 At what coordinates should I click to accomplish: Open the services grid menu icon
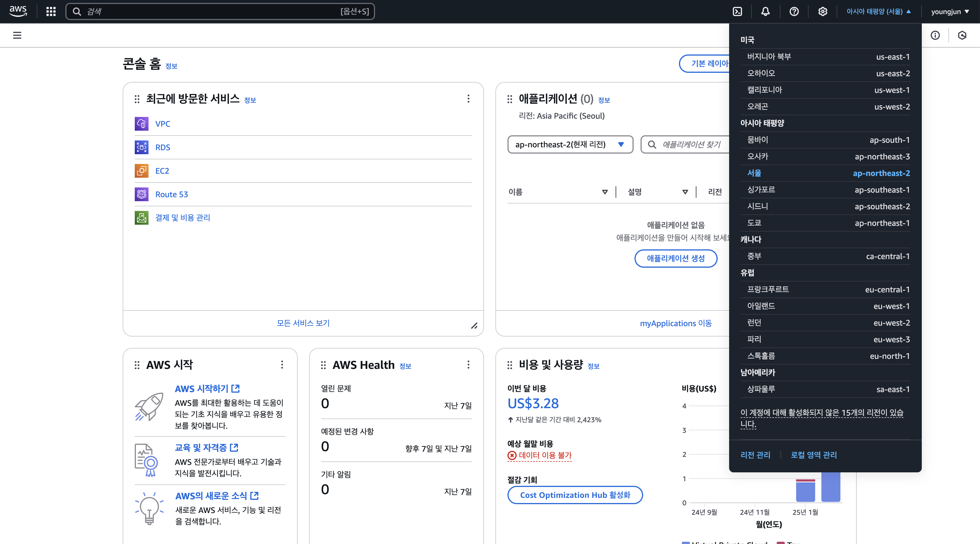tap(50, 11)
